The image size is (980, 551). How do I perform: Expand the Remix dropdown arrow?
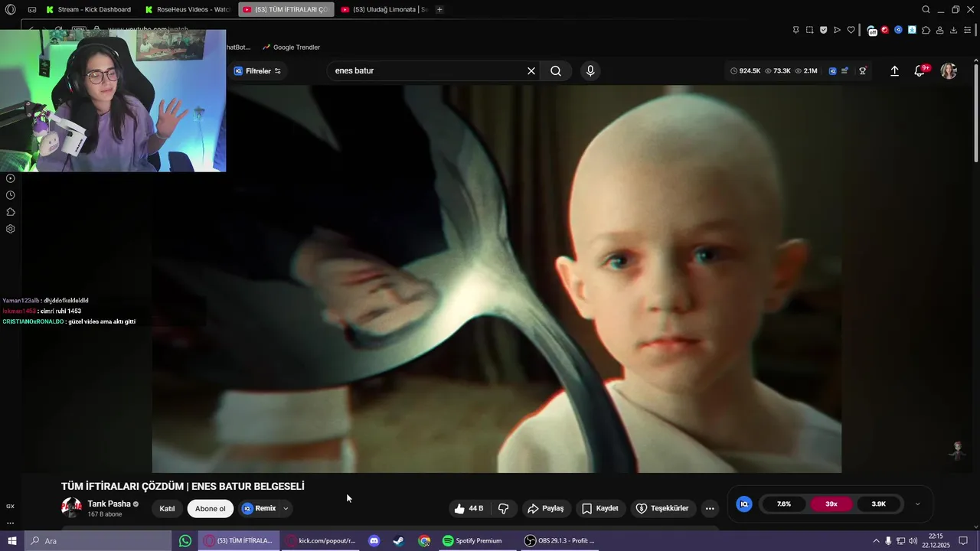pyautogui.click(x=286, y=508)
